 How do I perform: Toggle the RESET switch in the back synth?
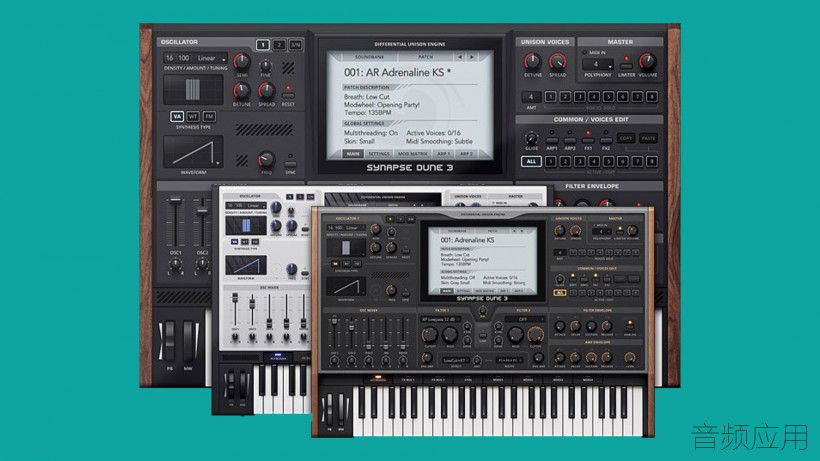[288, 95]
